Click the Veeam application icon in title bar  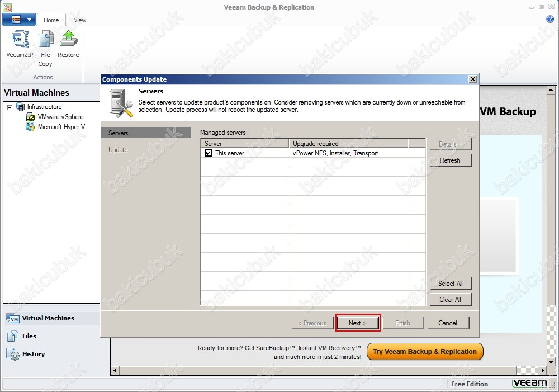coord(7,7)
